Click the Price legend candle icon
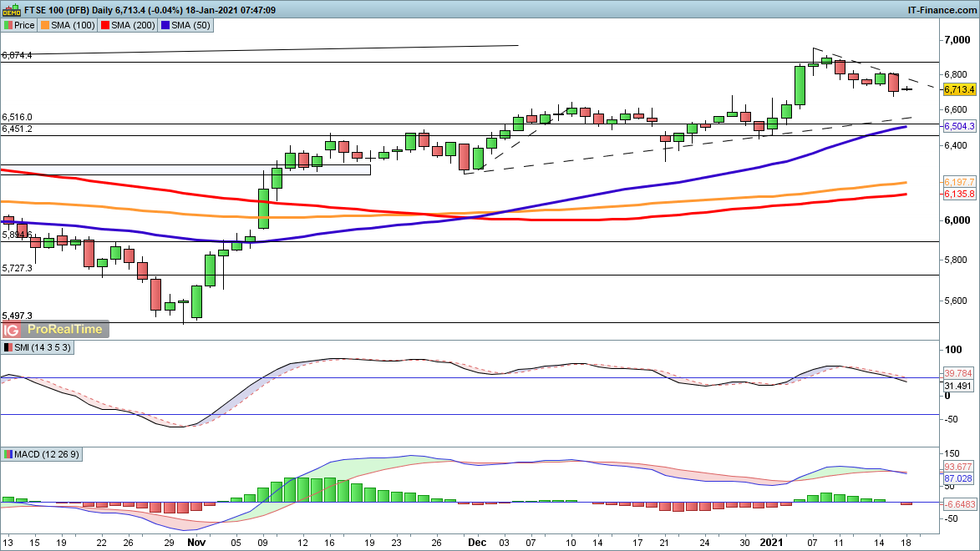The height and width of the screenshot is (551, 980). pos(8,25)
